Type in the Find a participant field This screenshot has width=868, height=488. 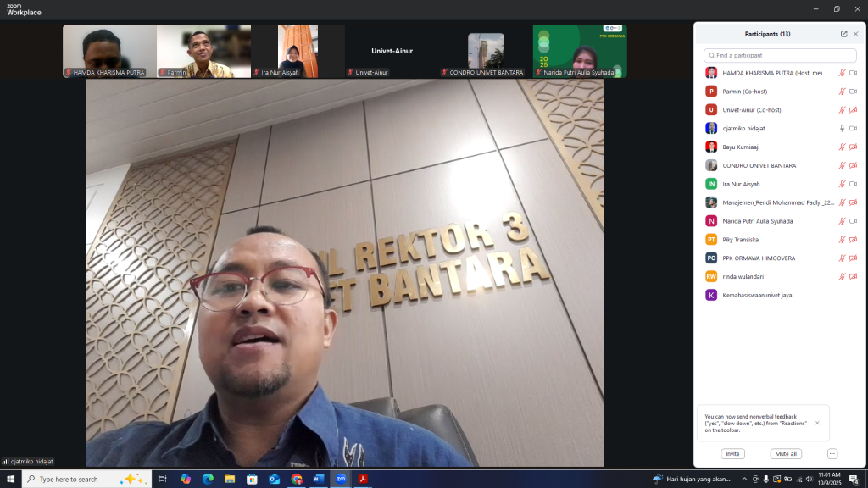coord(780,55)
